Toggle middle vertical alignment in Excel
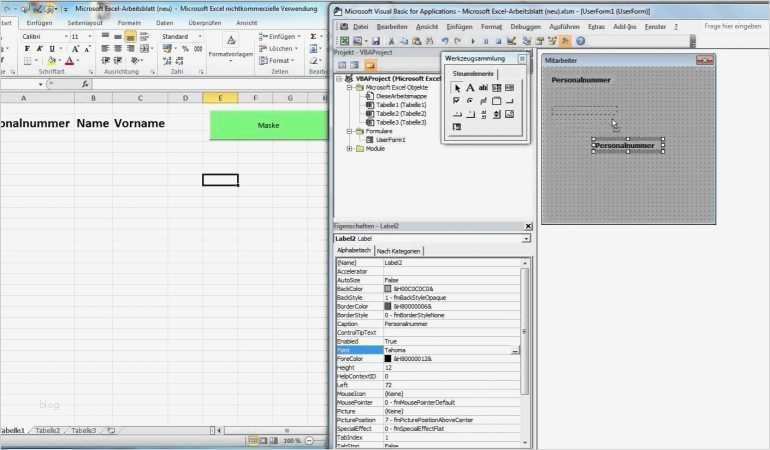The image size is (770, 450). (118, 36)
